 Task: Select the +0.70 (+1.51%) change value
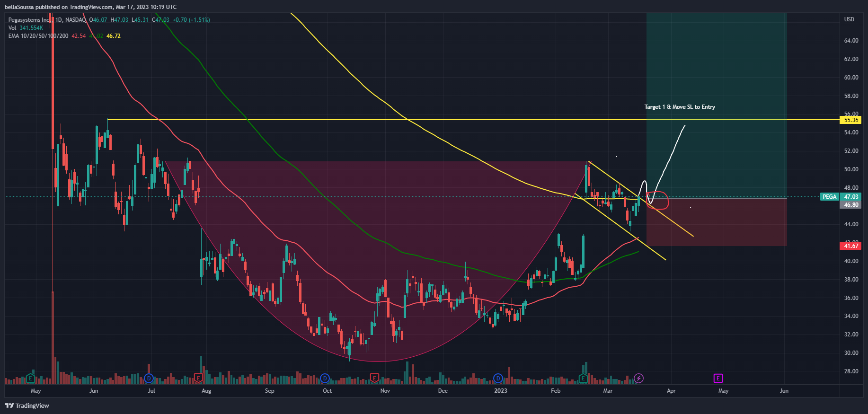[x=191, y=20]
